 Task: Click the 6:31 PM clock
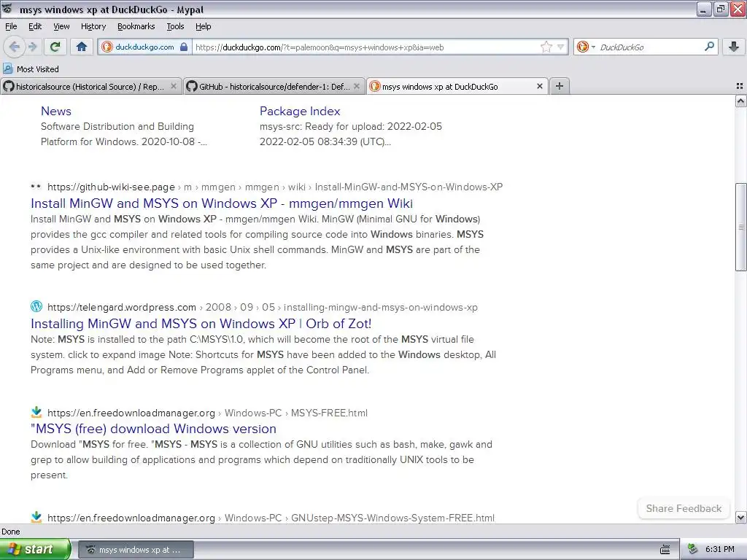coord(720,550)
